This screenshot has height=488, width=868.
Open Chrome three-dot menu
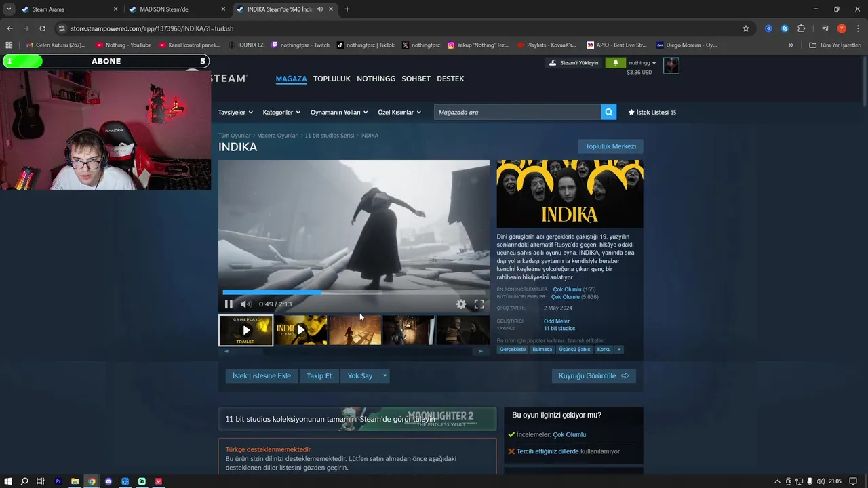pos(858,28)
